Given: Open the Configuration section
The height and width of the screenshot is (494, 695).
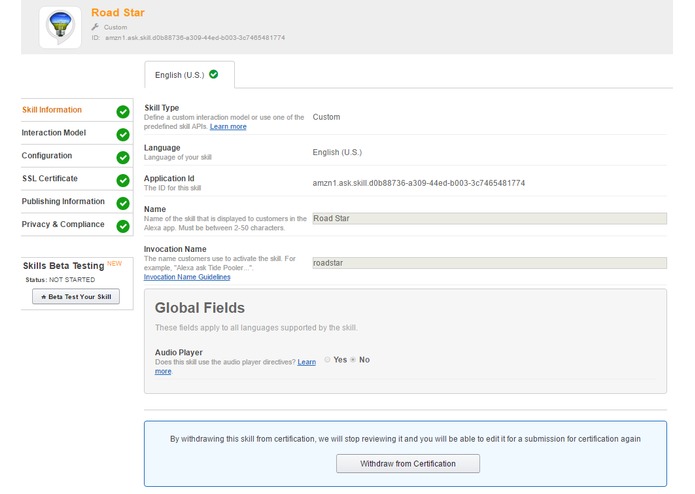Looking at the screenshot, I should tap(47, 156).
